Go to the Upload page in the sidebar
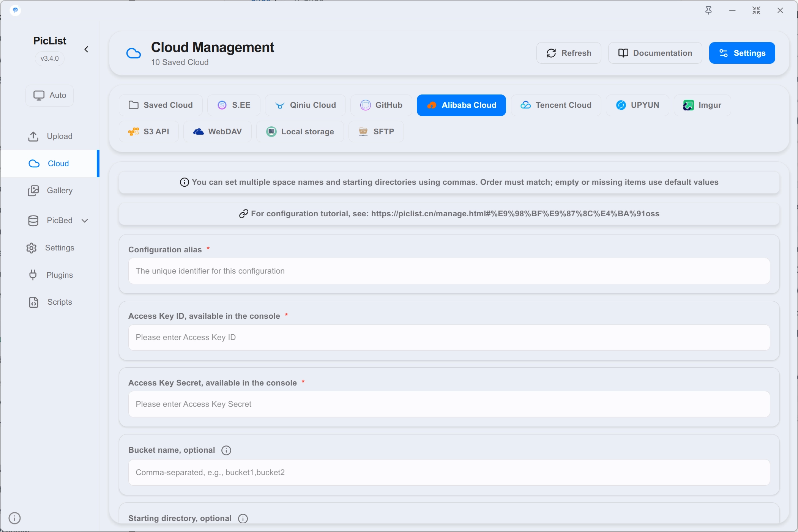This screenshot has height=532, width=798. point(51,136)
